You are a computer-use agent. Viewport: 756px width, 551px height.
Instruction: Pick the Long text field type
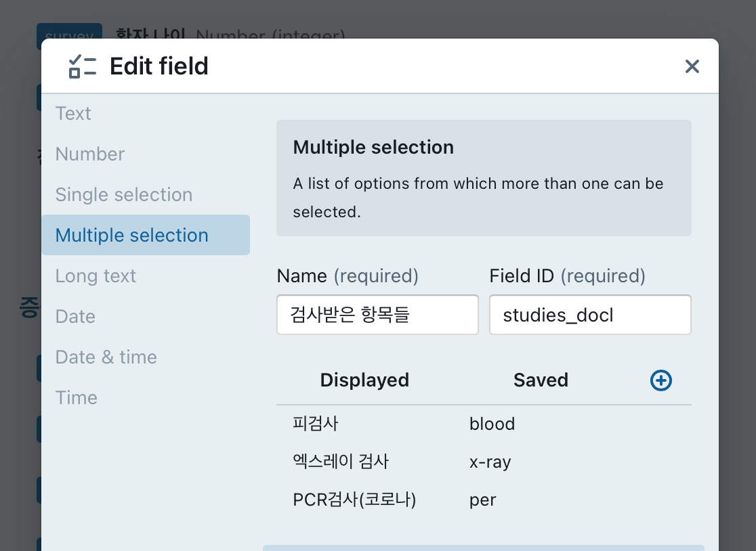tap(96, 276)
